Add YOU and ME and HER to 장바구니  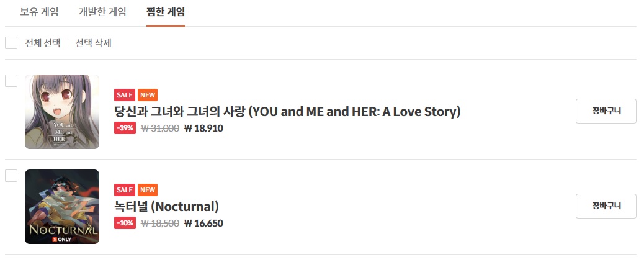click(606, 111)
